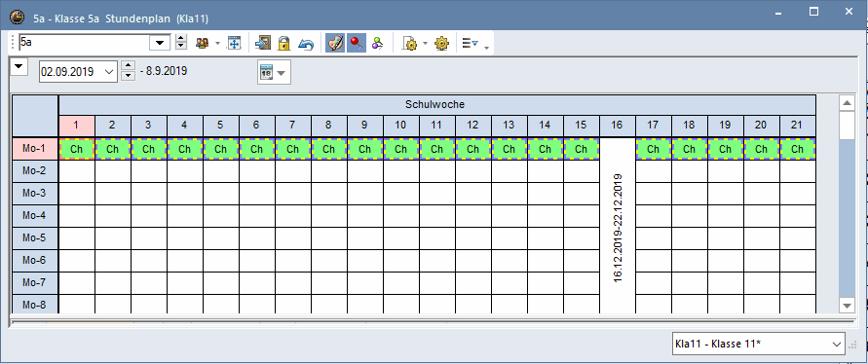Viewport: 868px width, 364px height.
Task: Toggle the red pin icon
Action: click(x=356, y=43)
